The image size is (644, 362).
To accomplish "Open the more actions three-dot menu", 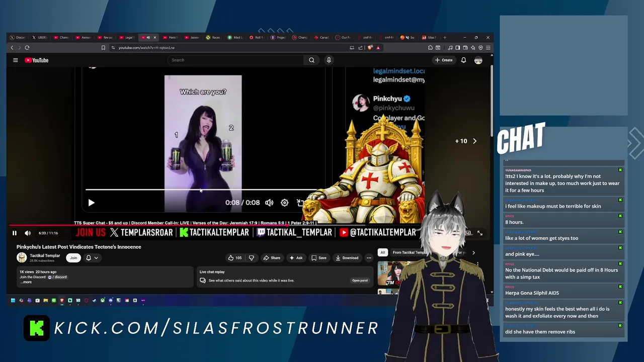I will click(369, 258).
